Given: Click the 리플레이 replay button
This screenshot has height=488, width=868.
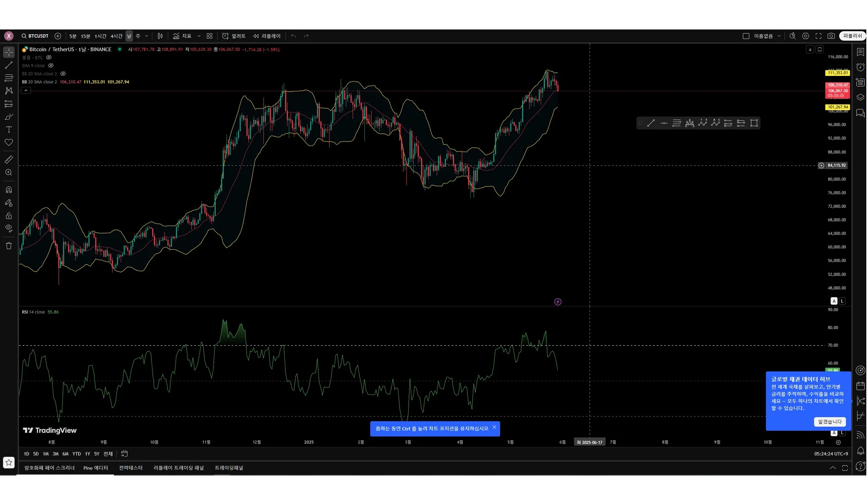Looking at the screenshot, I should pos(267,36).
